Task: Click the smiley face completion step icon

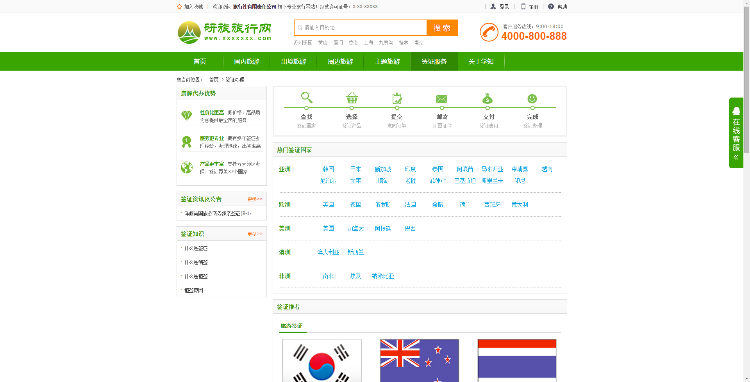Action: 532,98
